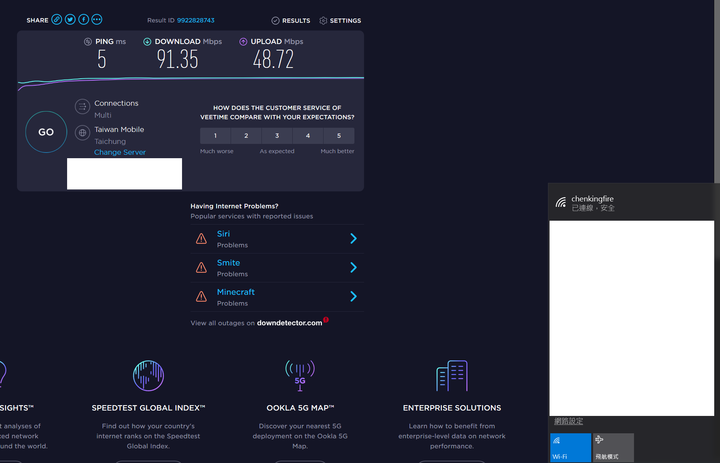Click the download speed 91.35 value
720x463 pixels.
[177, 60]
